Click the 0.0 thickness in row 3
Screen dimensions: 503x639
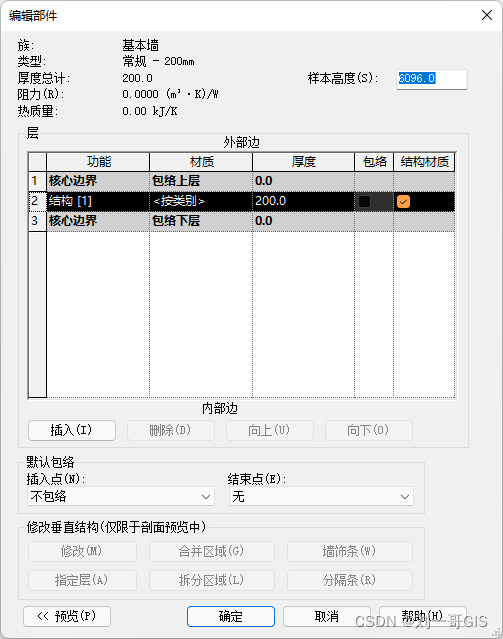point(304,221)
